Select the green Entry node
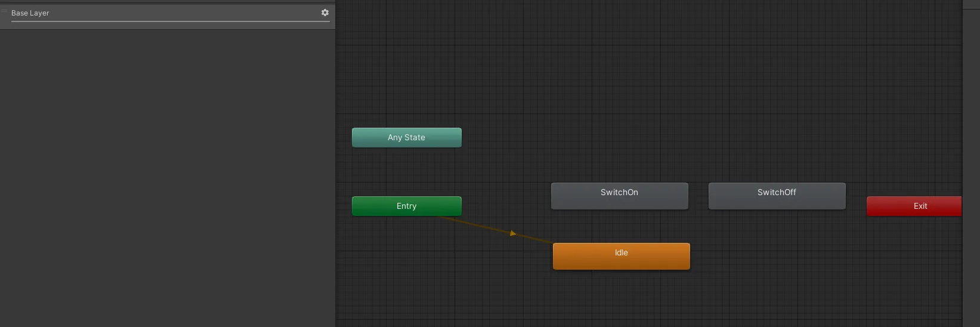This screenshot has width=980, height=327. point(406,206)
